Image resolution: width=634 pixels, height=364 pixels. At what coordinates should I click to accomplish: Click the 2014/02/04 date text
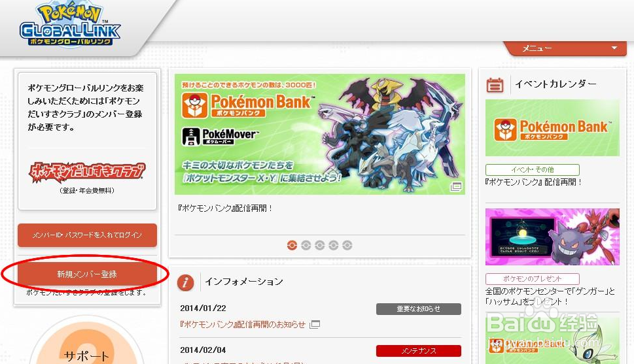tap(203, 350)
